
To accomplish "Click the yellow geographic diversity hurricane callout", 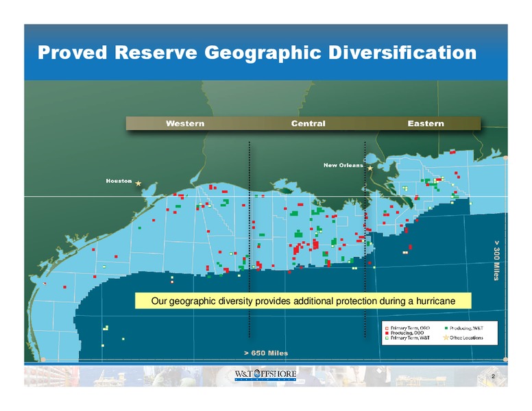I will point(303,301).
